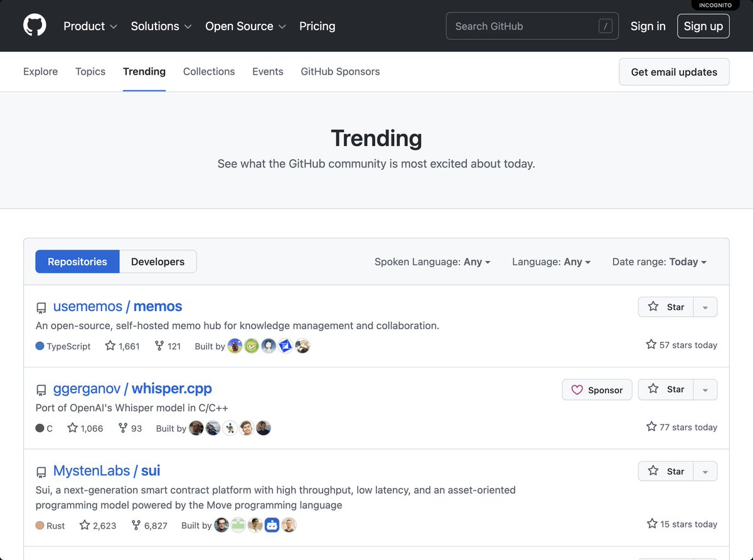Screen dimensions: 753x560
Task: Open the usememos / memos repository
Action: tap(117, 307)
